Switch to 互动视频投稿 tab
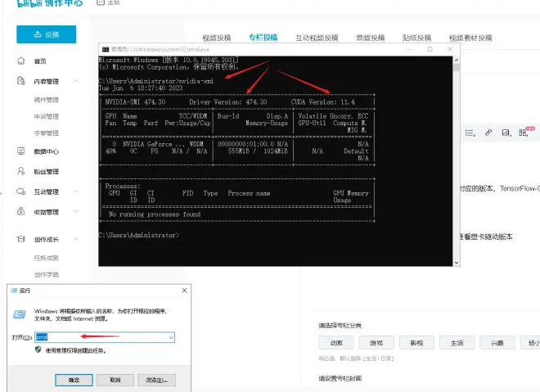 pyautogui.click(x=317, y=38)
